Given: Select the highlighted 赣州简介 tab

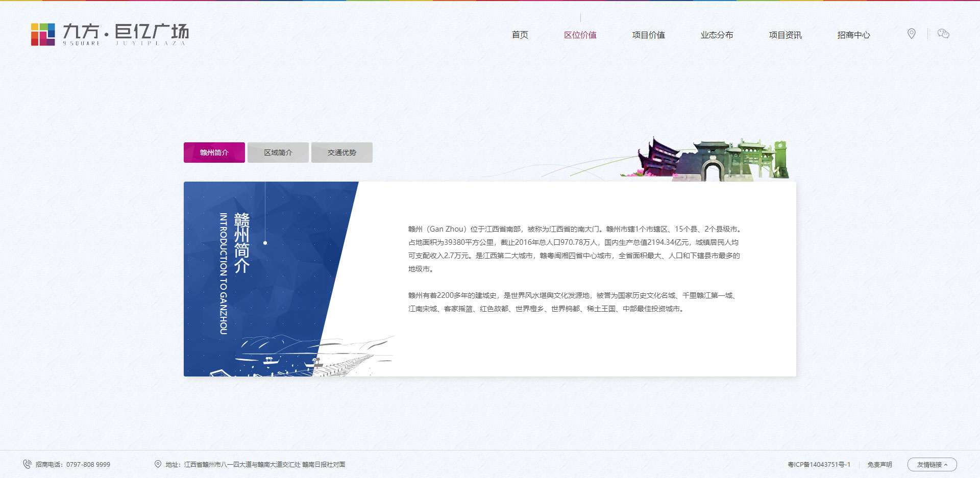Looking at the screenshot, I should [214, 152].
